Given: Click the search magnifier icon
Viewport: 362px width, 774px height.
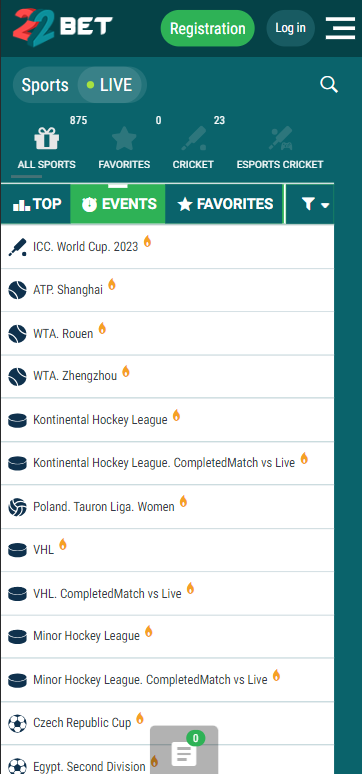Looking at the screenshot, I should click(329, 85).
